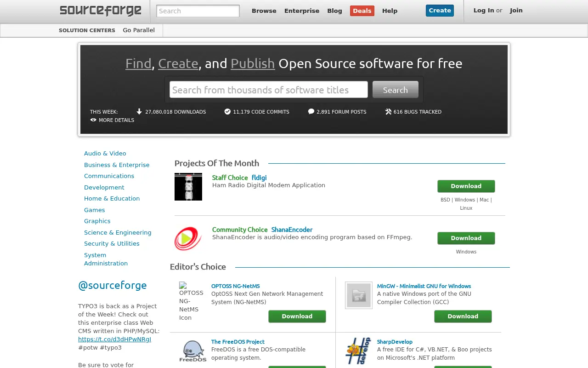588x368 pixels.
Task: Open The FreeDOS Project title link
Action: [238, 342]
